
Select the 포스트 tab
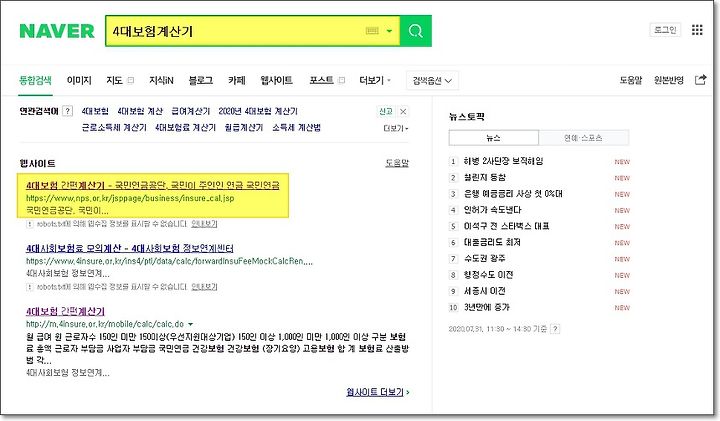click(321, 80)
